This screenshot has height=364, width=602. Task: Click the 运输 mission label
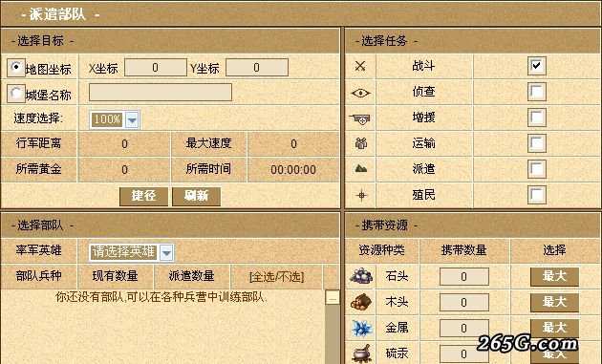click(x=423, y=143)
